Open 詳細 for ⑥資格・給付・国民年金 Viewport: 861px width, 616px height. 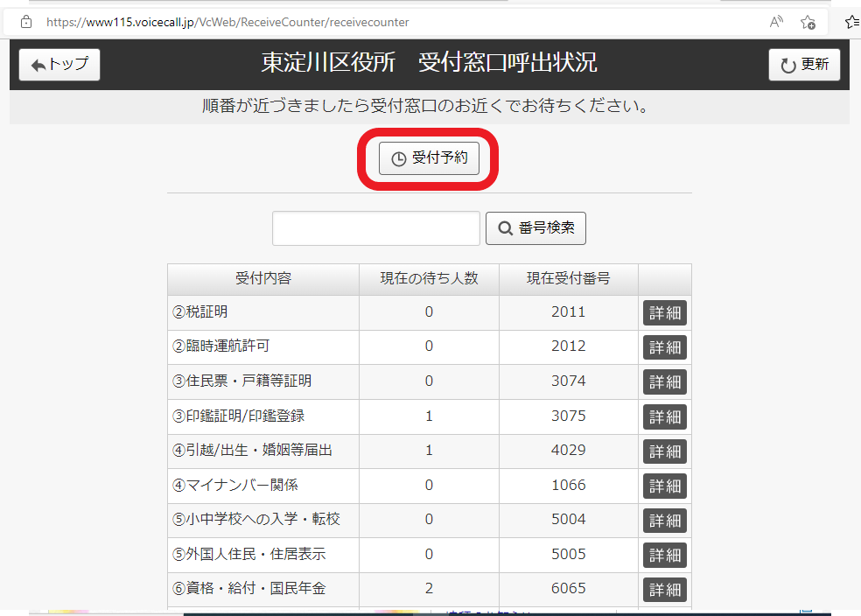(665, 590)
